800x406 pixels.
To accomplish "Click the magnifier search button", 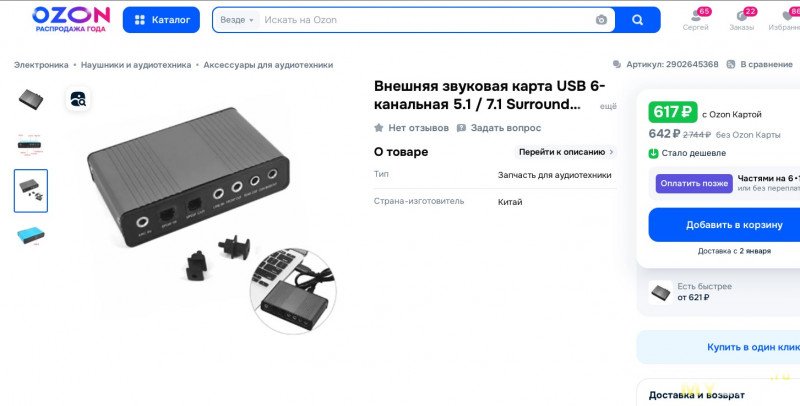I will tap(637, 20).
